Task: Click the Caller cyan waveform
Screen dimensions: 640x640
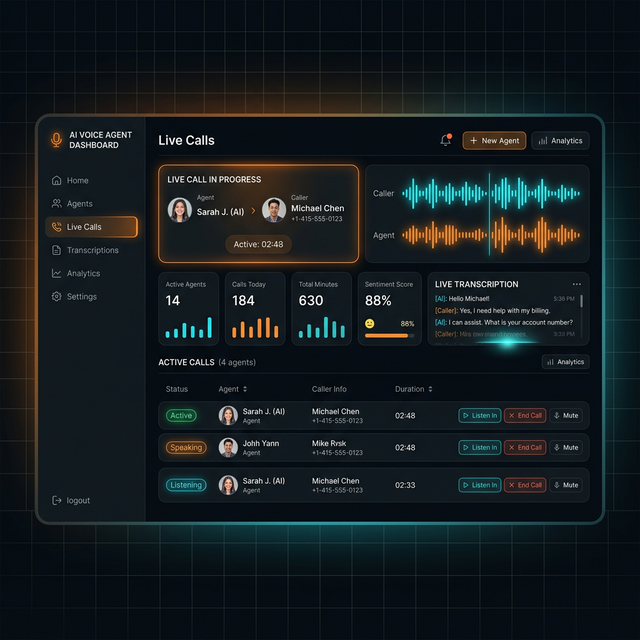Action: coord(491,193)
